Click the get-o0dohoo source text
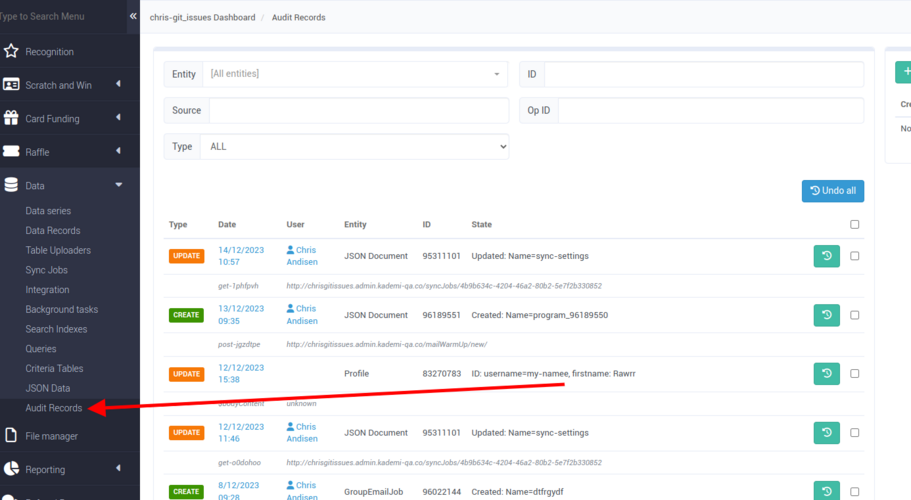The width and height of the screenshot is (911, 500). pyautogui.click(x=239, y=463)
